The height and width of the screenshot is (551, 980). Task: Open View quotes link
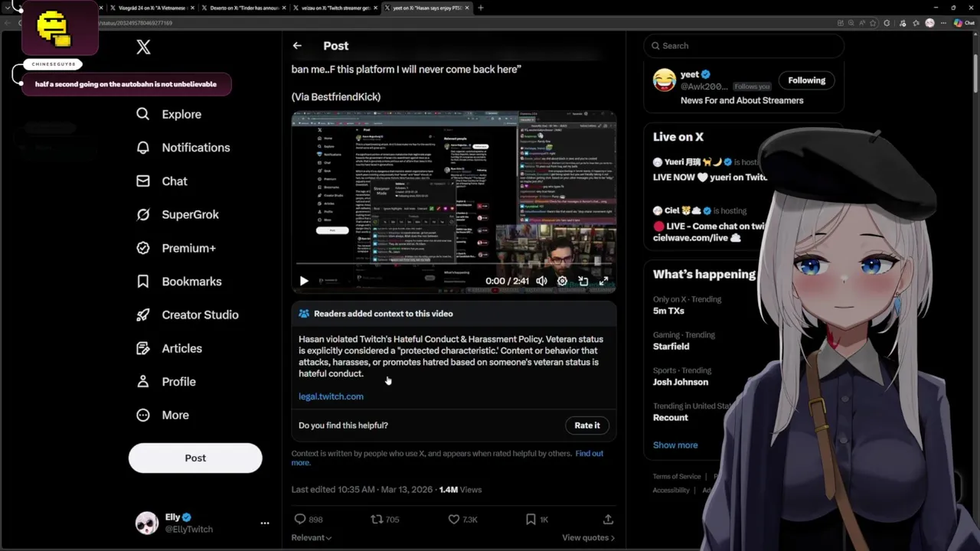(588, 537)
